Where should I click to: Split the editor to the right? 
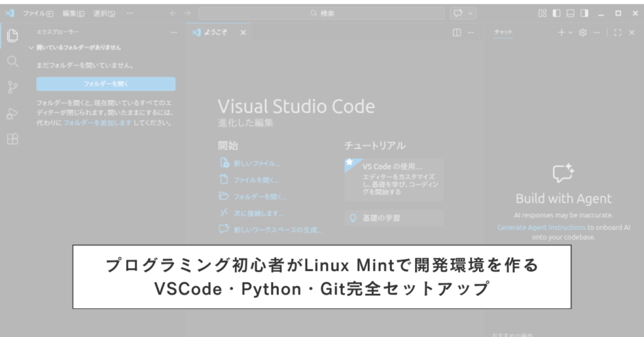click(x=457, y=32)
